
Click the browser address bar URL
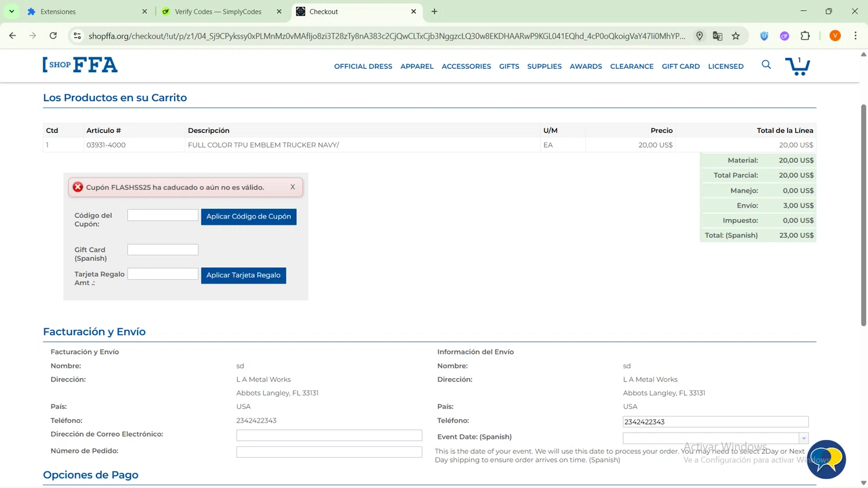tap(387, 36)
